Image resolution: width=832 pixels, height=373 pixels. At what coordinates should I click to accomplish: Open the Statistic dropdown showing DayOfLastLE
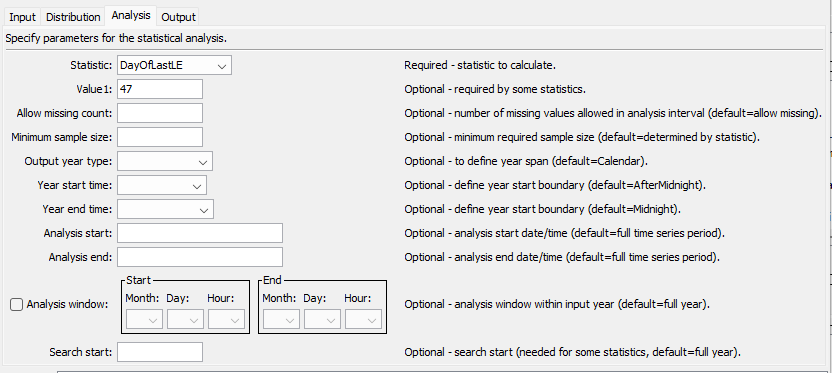point(175,66)
